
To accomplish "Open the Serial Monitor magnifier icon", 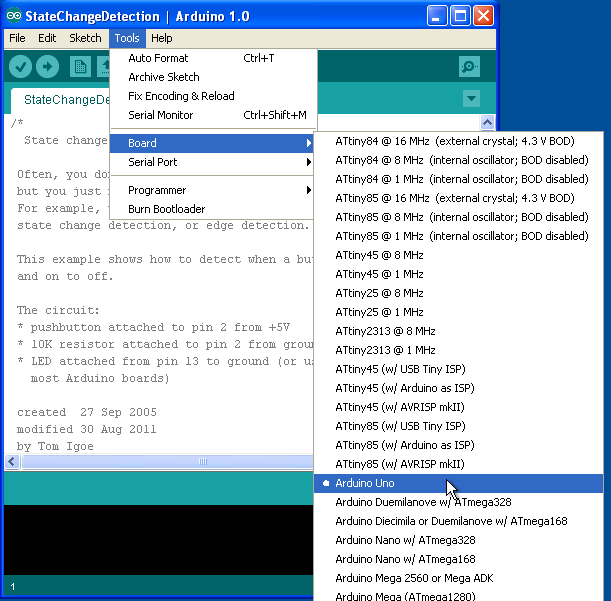I will 469,67.
